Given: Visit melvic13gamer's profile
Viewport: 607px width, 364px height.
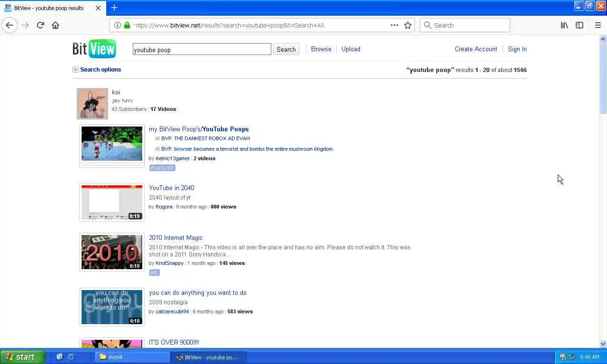Looking at the screenshot, I should (173, 158).
